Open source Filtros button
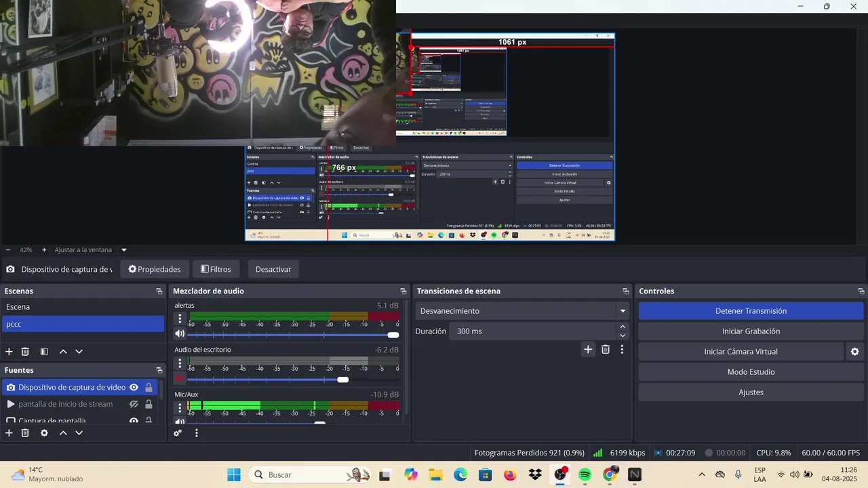 (x=216, y=269)
